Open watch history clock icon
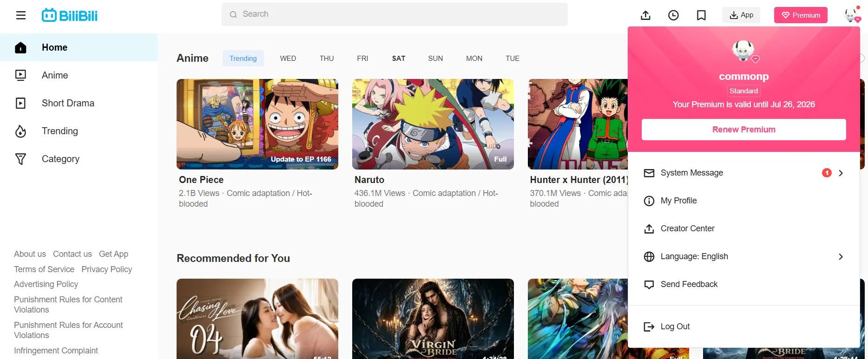Image resolution: width=868 pixels, height=359 pixels. 673,15
